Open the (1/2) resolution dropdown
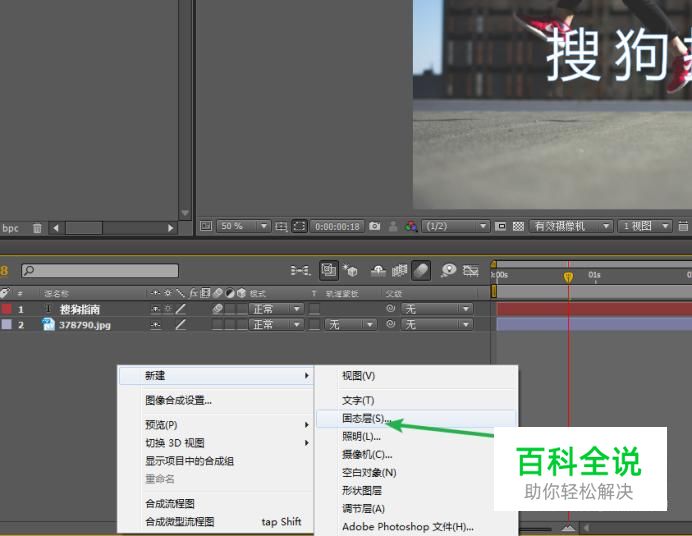This screenshot has height=536, width=692. tap(456, 226)
